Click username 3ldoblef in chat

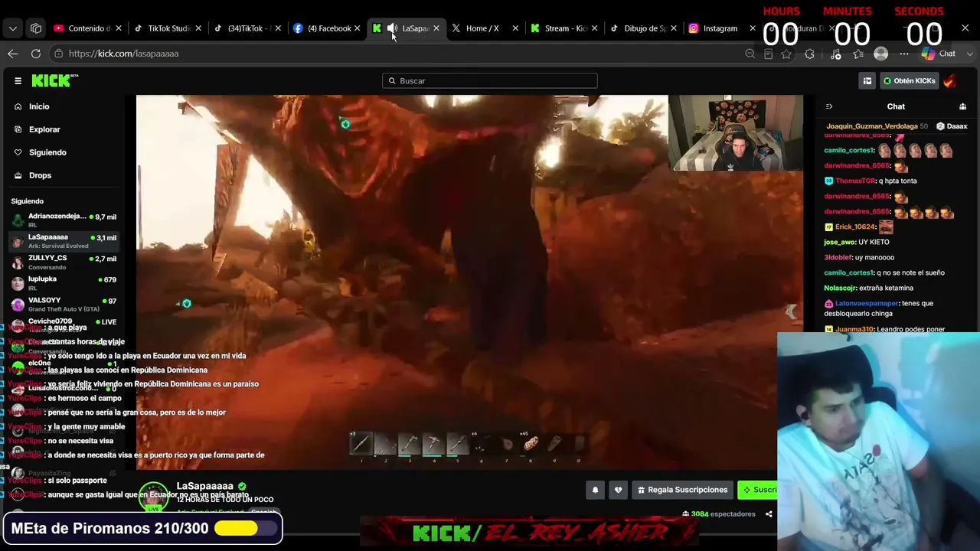tap(838, 257)
